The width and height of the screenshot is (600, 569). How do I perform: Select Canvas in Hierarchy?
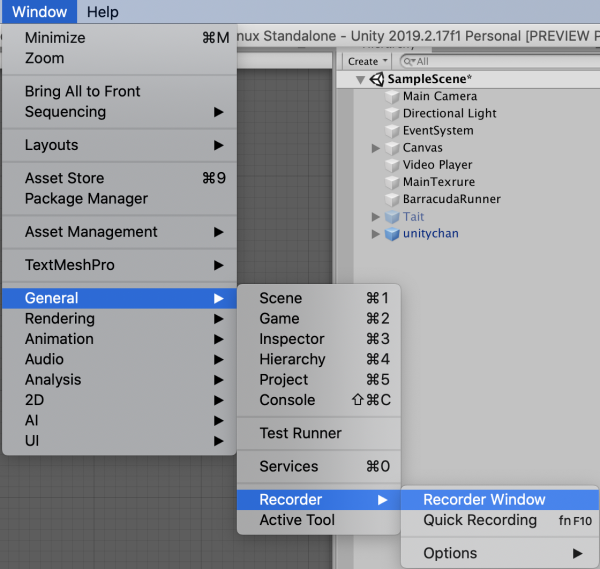click(x=422, y=148)
